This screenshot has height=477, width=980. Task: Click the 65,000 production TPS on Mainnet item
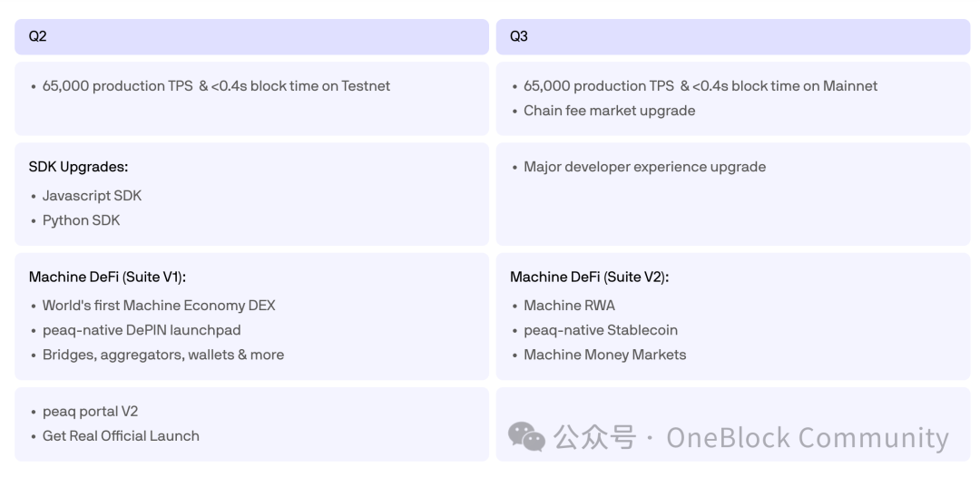click(701, 86)
